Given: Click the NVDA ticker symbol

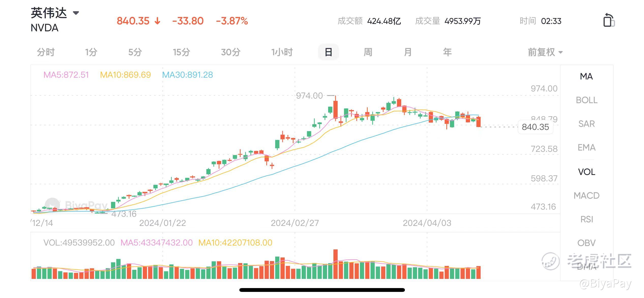Looking at the screenshot, I should coord(45,28).
